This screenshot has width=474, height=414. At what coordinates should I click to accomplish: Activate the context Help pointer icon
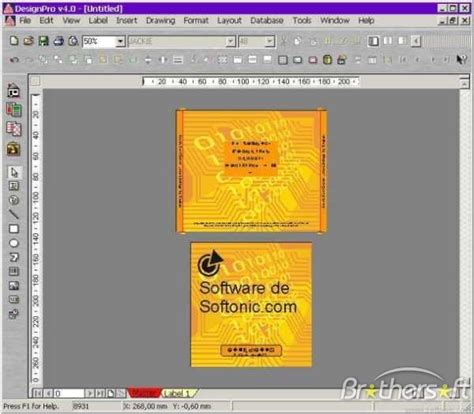(461, 60)
